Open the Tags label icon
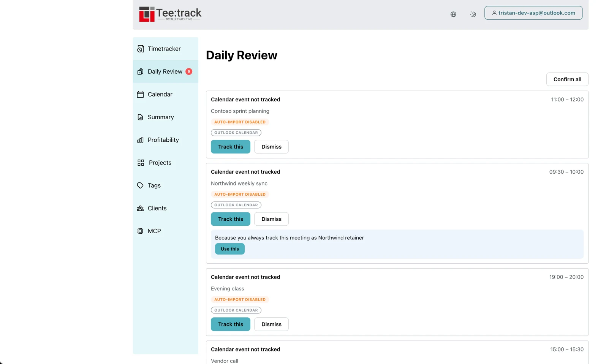Screen dimensions: 598x364 (140, 185)
